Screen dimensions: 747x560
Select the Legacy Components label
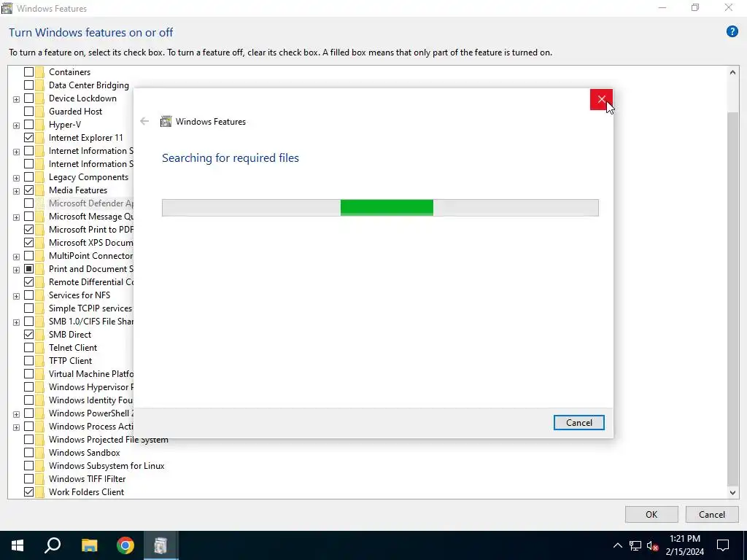(88, 177)
